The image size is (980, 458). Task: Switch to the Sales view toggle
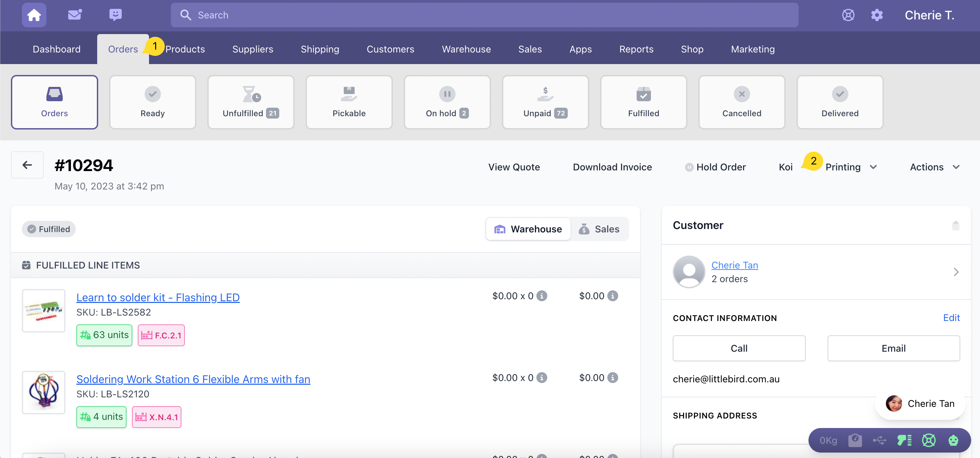599,229
